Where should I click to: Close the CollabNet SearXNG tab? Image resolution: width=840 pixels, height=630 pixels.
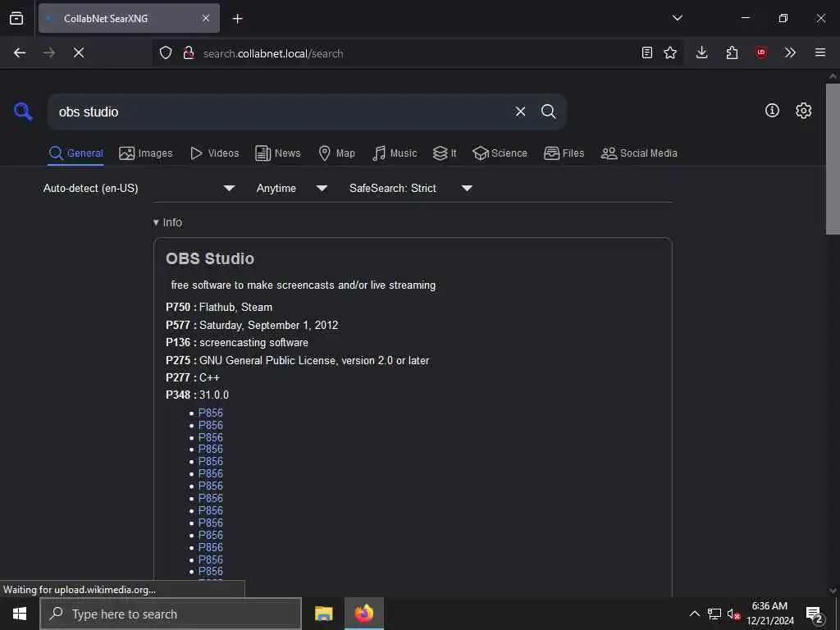[x=206, y=18]
